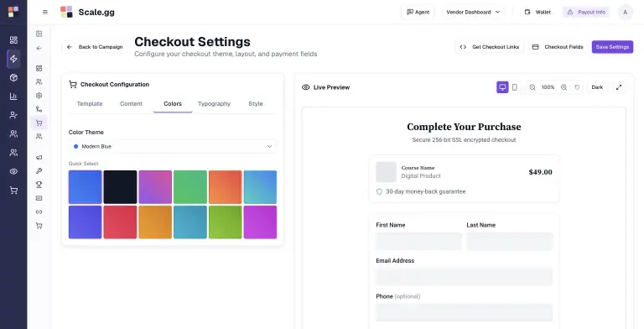Screen dimensions: 644x329
Task: Click the user-check icon in dark sidebar
Action: 13,115
